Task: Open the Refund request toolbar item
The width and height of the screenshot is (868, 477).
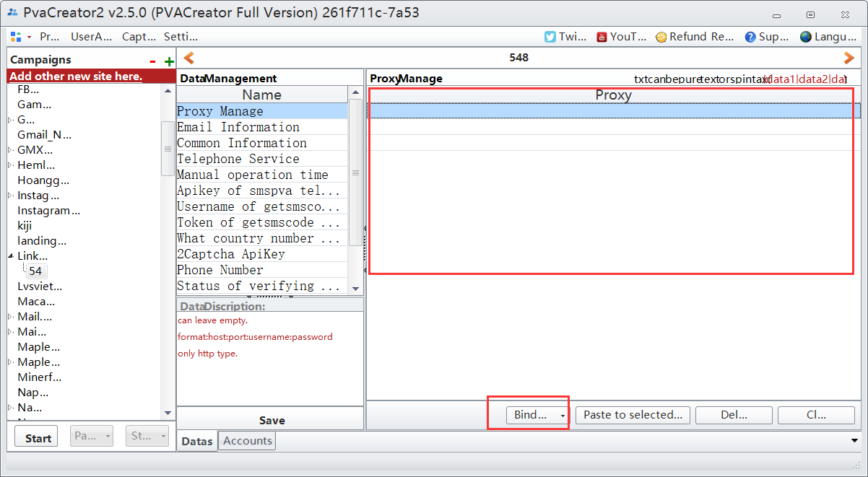Action: [694, 37]
